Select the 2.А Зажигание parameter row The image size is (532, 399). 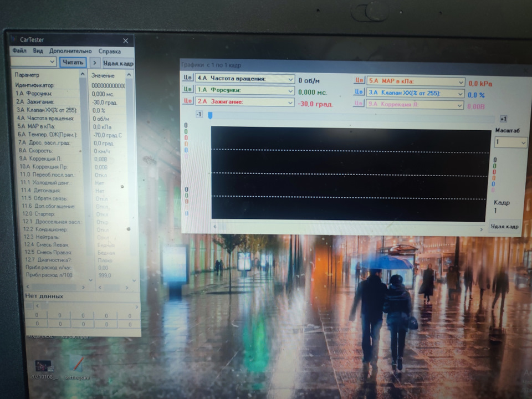point(35,102)
